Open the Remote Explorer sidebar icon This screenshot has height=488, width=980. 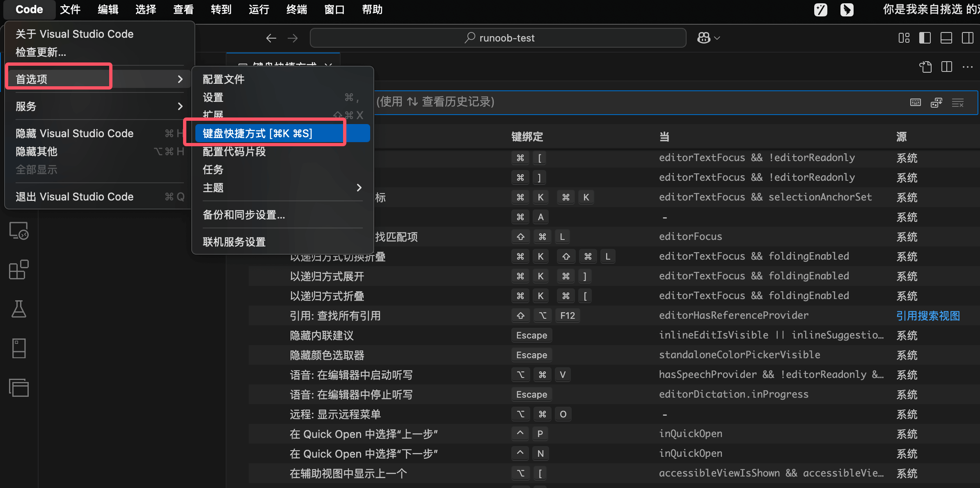tap(19, 231)
